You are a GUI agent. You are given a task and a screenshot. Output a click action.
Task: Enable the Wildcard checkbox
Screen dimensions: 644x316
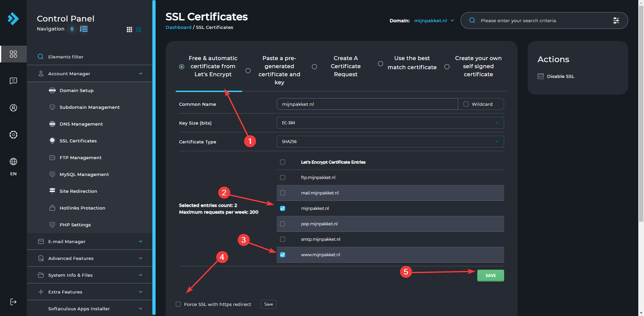(466, 104)
